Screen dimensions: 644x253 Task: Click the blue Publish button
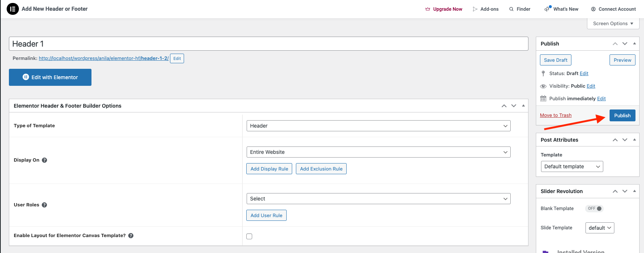[622, 115]
